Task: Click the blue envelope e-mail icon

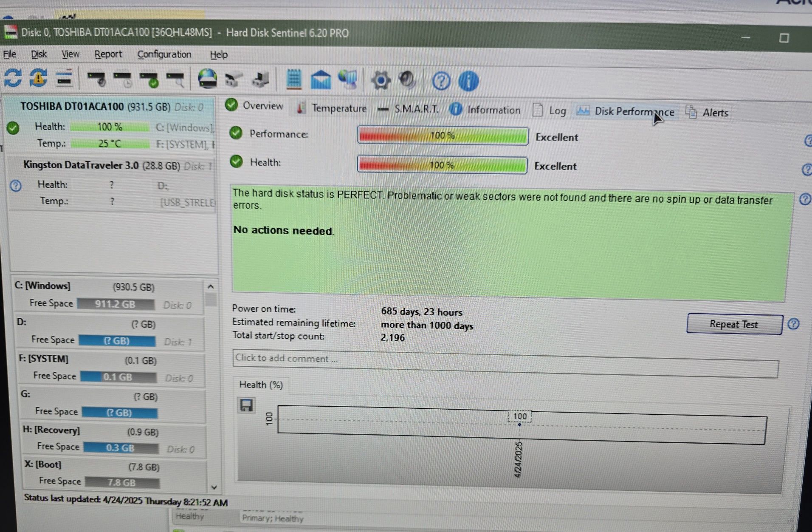Action: pyautogui.click(x=321, y=80)
